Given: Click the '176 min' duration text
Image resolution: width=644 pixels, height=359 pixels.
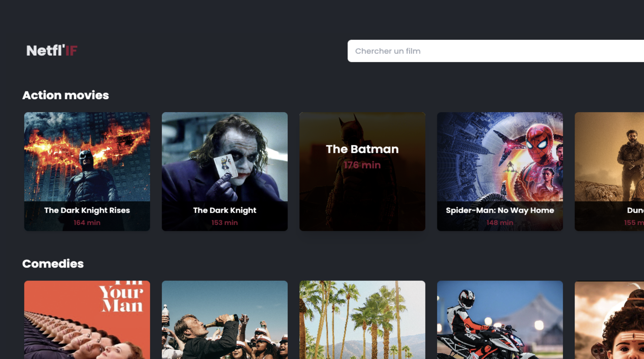Looking at the screenshot, I should click(362, 165).
